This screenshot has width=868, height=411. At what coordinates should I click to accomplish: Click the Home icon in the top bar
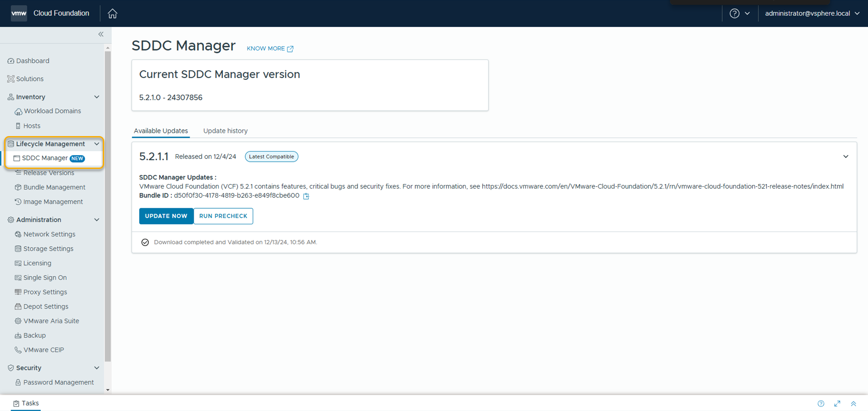click(x=112, y=13)
